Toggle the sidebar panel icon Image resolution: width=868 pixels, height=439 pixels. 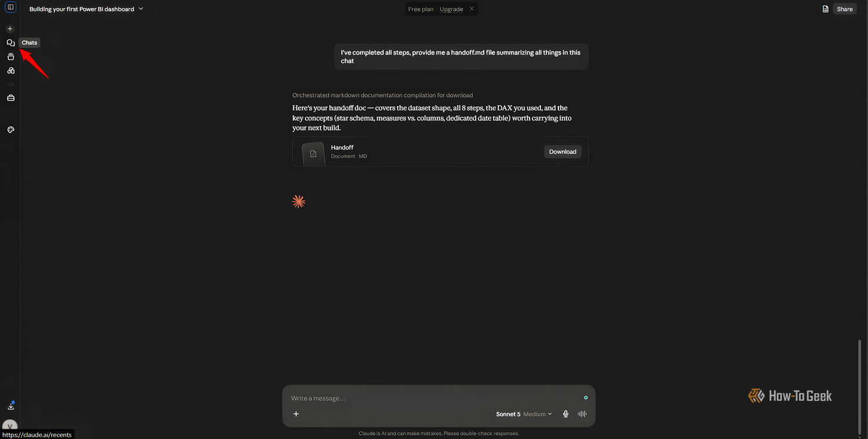coord(10,8)
